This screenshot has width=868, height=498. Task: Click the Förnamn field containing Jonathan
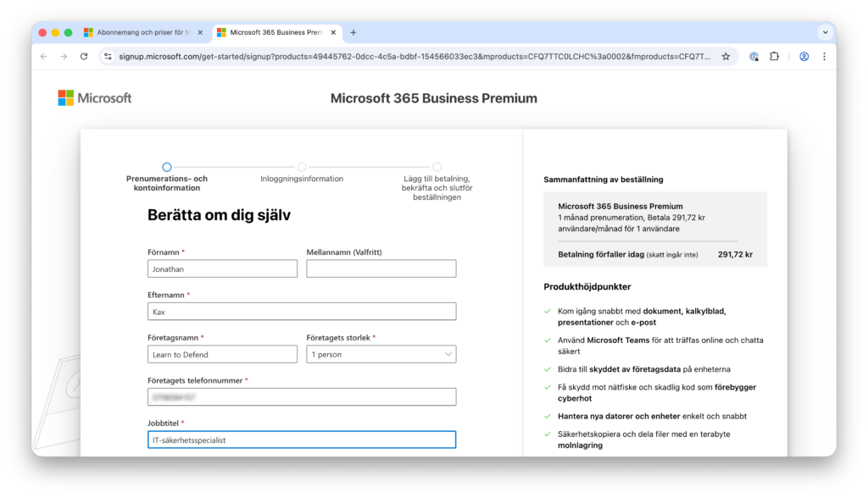click(x=222, y=268)
